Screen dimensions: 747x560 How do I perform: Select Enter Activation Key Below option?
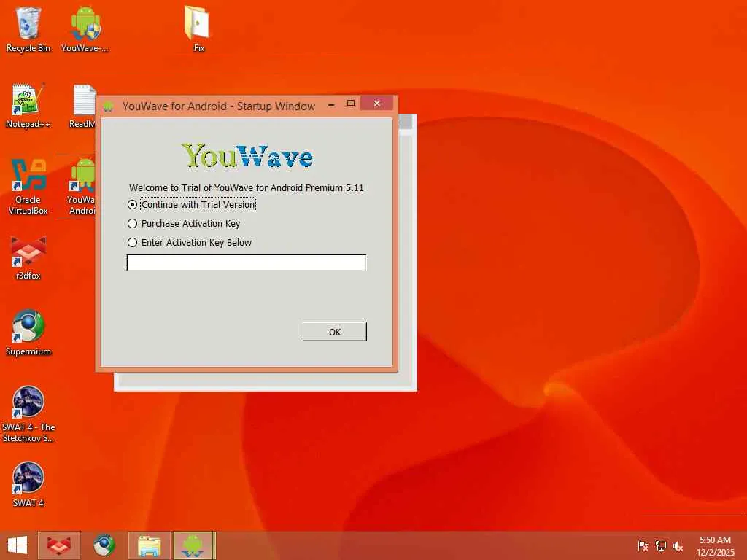click(190, 242)
